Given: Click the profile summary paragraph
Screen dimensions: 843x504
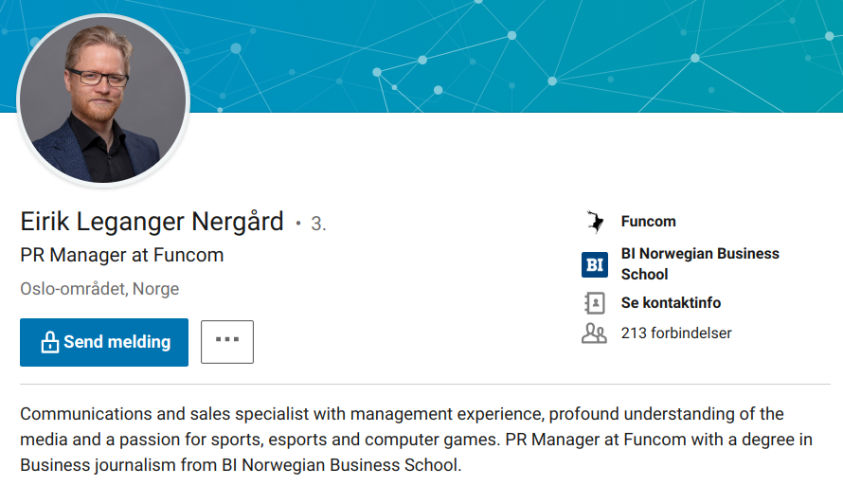Looking at the screenshot, I should [x=416, y=440].
